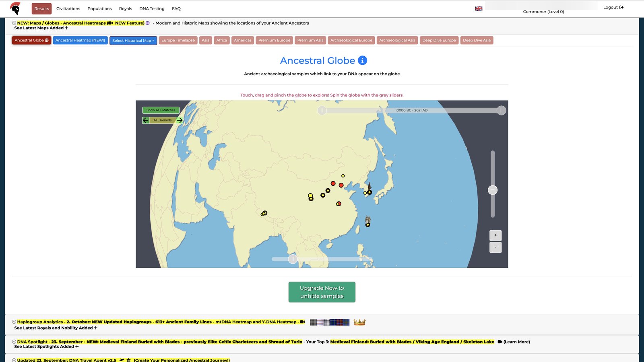Click the tartan pattern image in Haplogroup row
Image resolution: width=644 pixels, height=362 pixels.
(x=330, y=322)
